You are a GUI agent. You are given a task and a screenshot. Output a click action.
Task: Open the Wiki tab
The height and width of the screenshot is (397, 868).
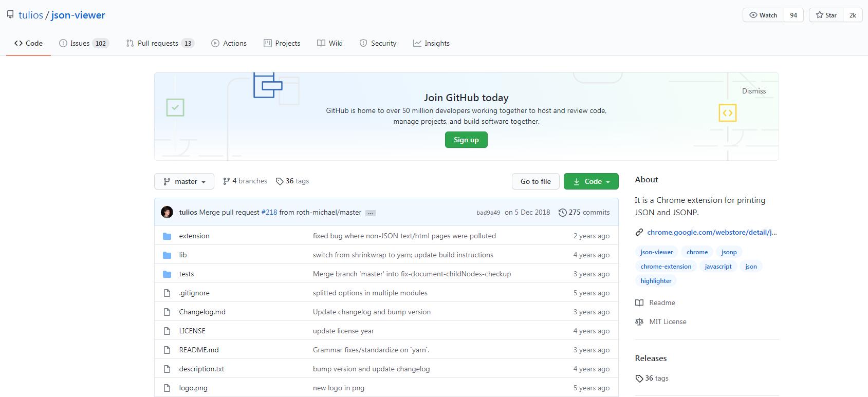(330, 43)
